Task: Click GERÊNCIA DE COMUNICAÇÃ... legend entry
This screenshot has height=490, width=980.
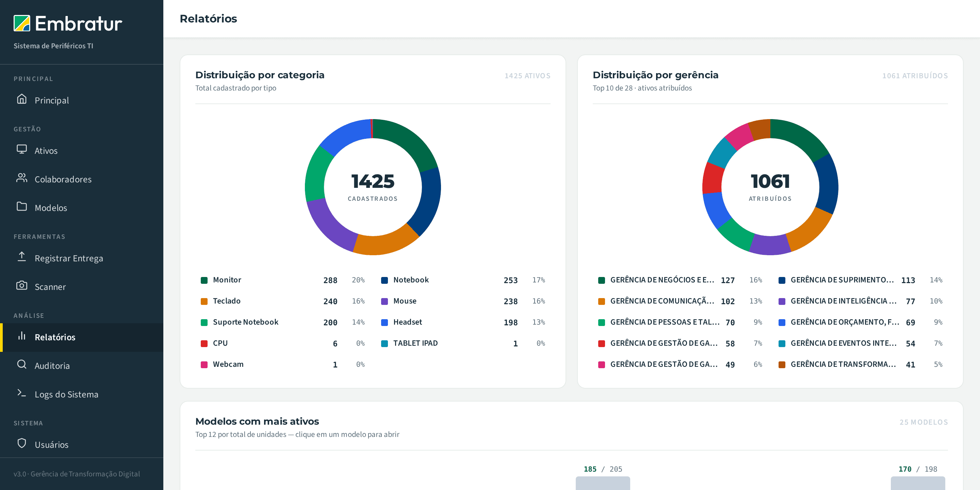Action: 680,301
